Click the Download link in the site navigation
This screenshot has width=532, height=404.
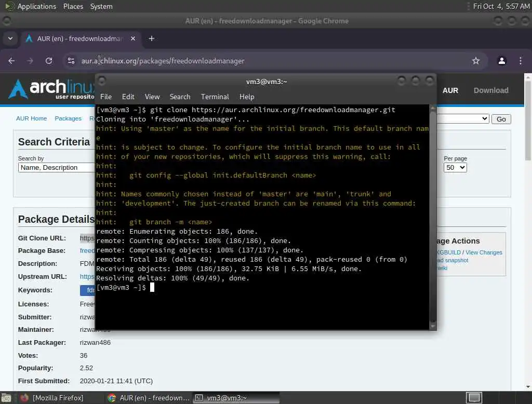[x=491, y=90]
